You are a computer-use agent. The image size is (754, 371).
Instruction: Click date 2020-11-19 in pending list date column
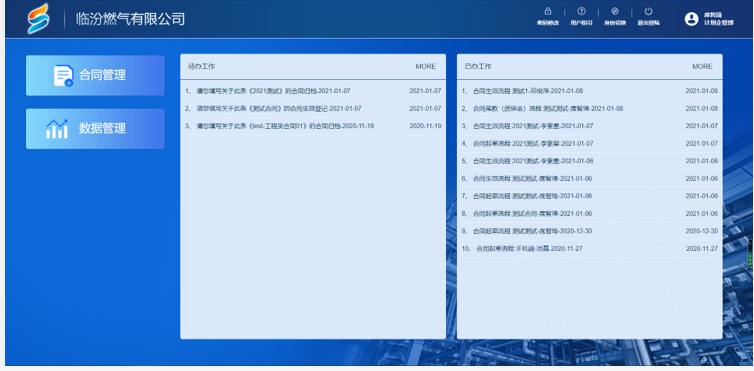click(426, 126)
